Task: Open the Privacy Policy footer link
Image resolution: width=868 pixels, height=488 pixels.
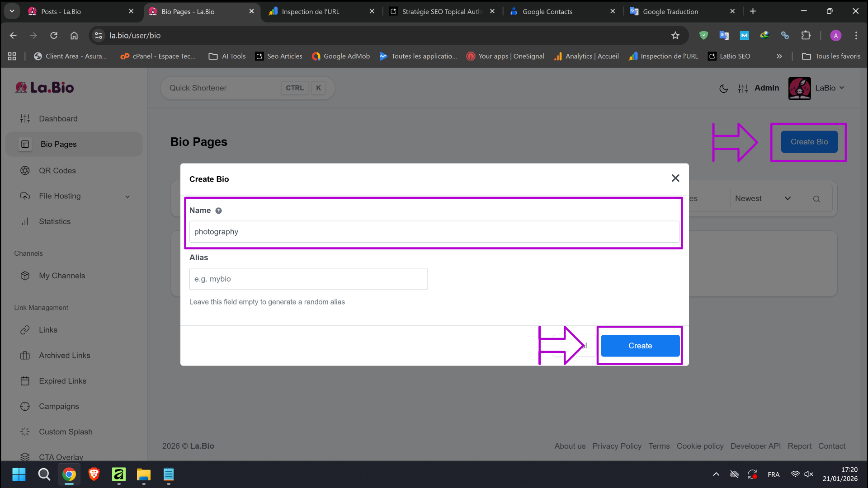Action: click(x=617, y=446)
